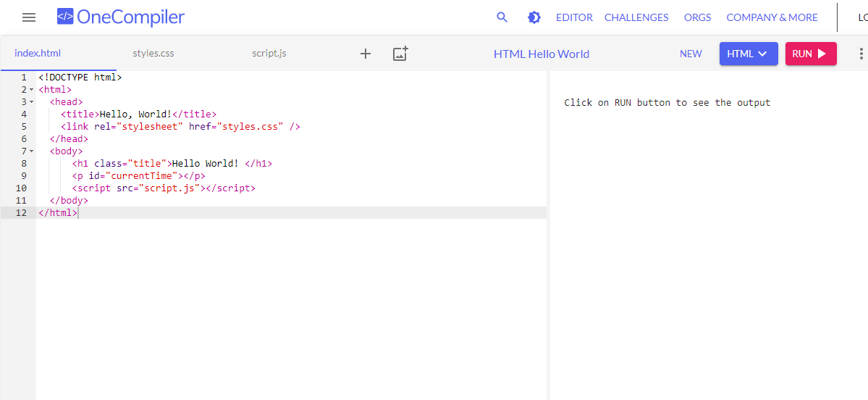Collapse the body tag fold arrow on line 7

click(31, 151)
